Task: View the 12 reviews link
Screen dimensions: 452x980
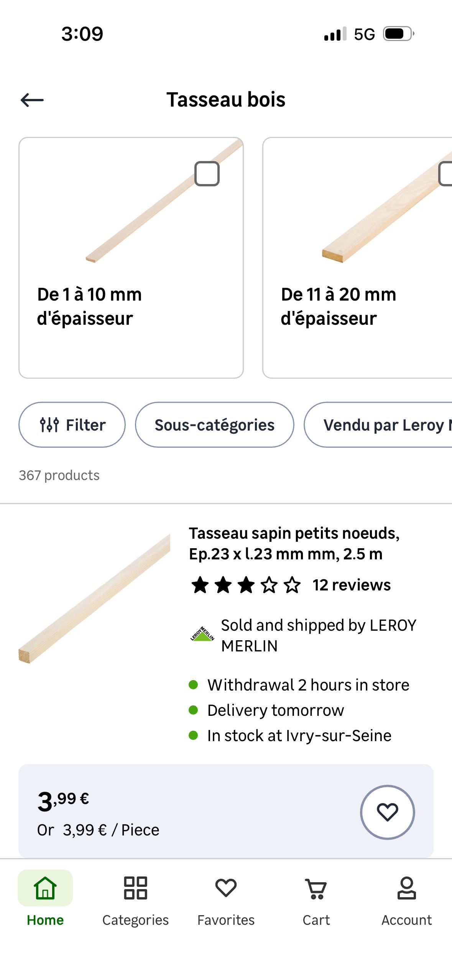Action: pos(352,585)
